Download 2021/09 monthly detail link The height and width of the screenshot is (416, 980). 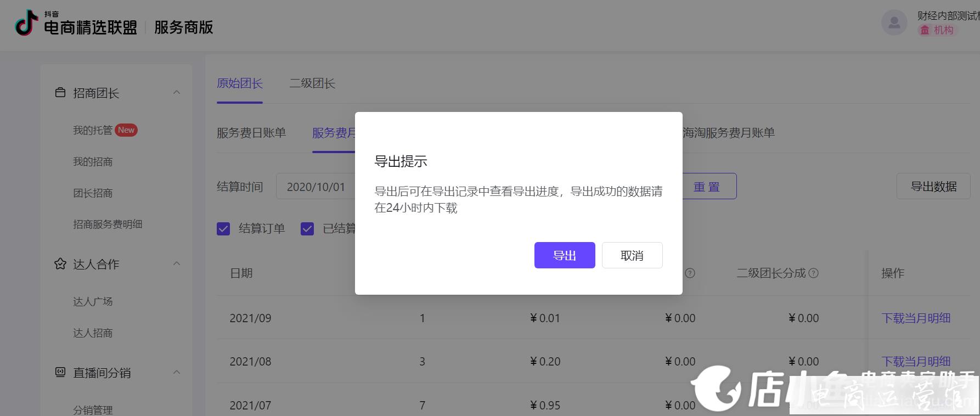click(x=916, y=318)
